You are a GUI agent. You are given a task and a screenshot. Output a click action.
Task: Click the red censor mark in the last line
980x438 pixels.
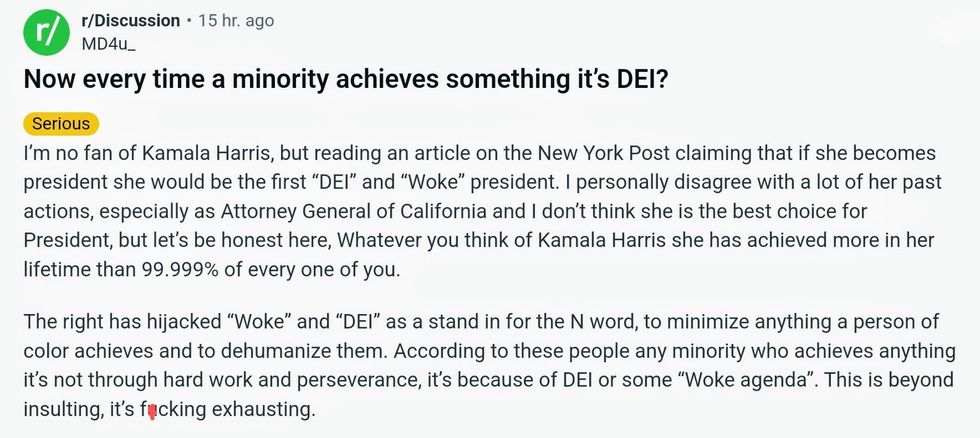(x=152, y=411)
